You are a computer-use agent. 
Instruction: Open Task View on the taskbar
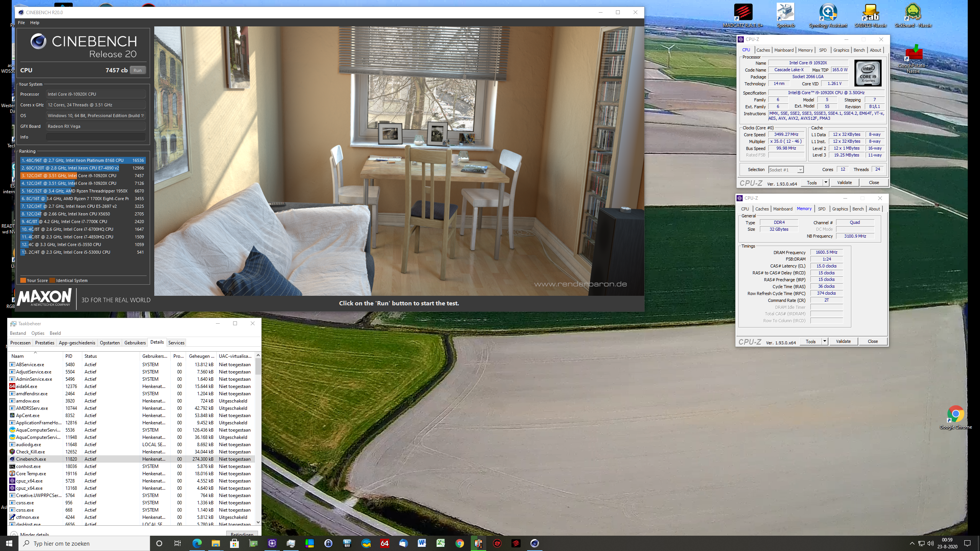178,543
